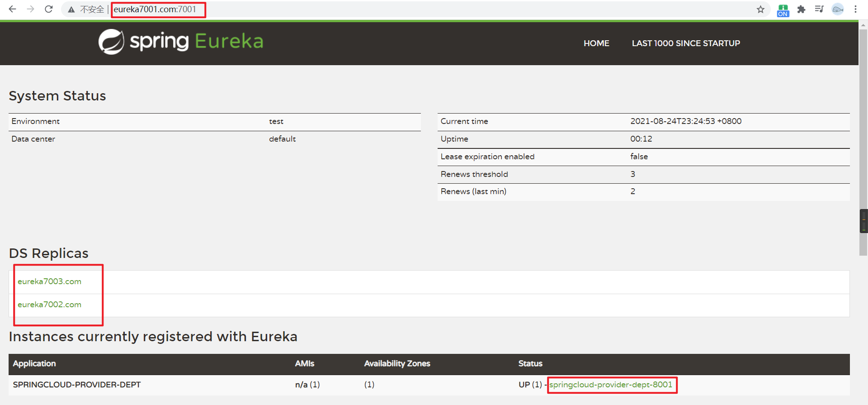Click the n/a (1) AMIs cell
Screen dimensions: 868x405
click(x=307, y=385)
